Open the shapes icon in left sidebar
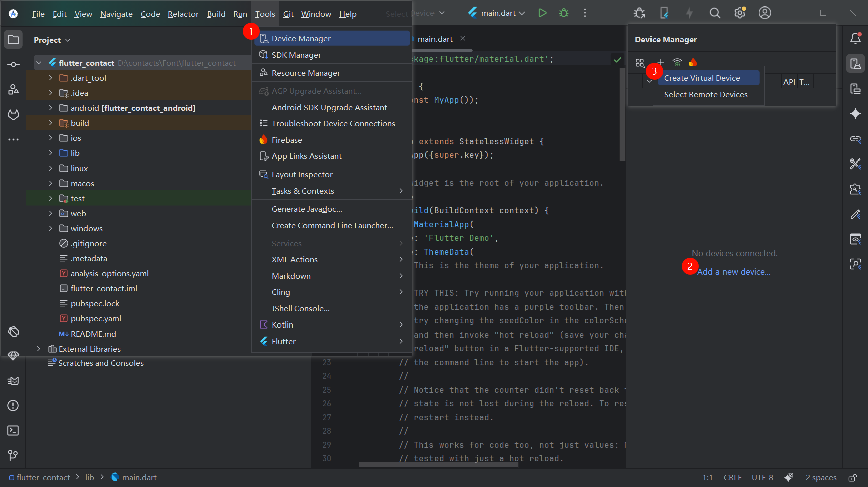Screen dimensions: 868x487 tap(13, 89)
